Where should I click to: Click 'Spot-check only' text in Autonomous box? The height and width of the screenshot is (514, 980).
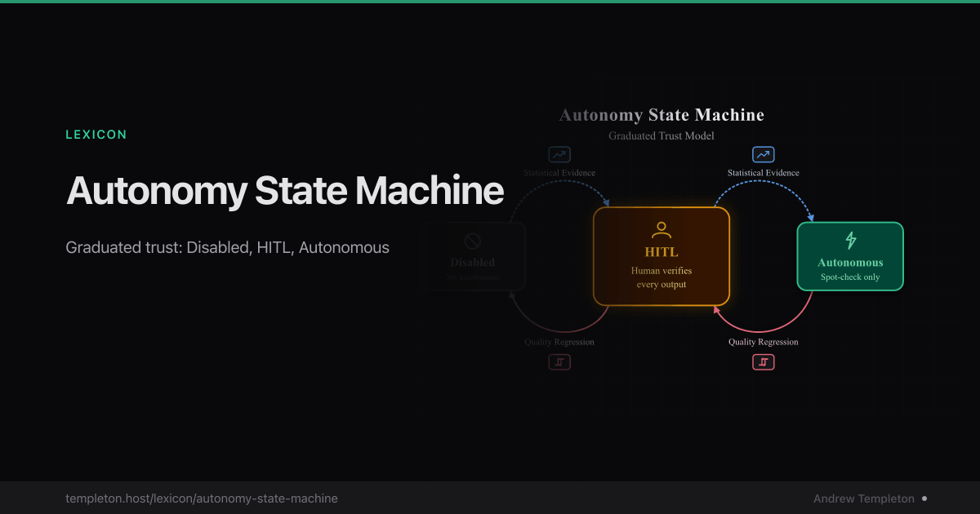850,277
